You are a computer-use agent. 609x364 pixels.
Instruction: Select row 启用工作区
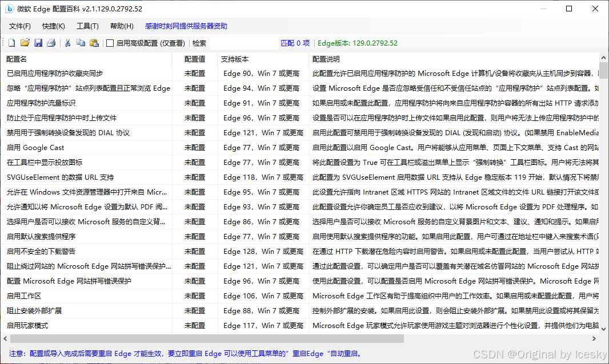click(300, 296)
